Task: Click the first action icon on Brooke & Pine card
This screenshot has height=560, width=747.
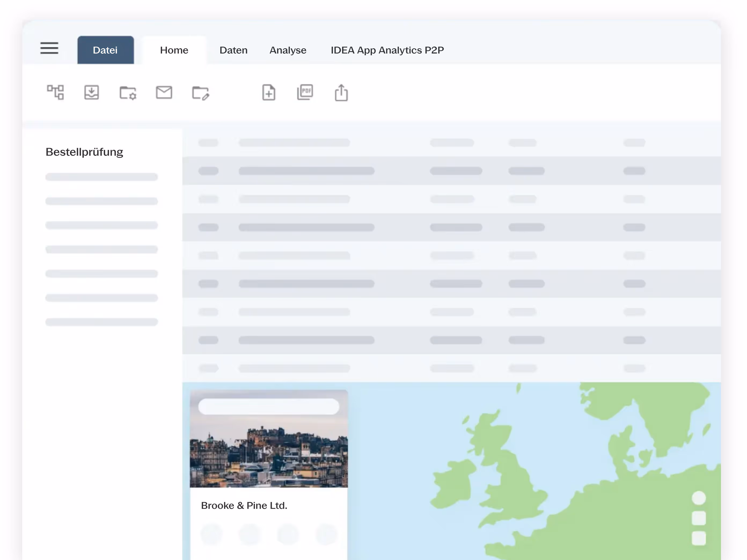Action: 212,534
